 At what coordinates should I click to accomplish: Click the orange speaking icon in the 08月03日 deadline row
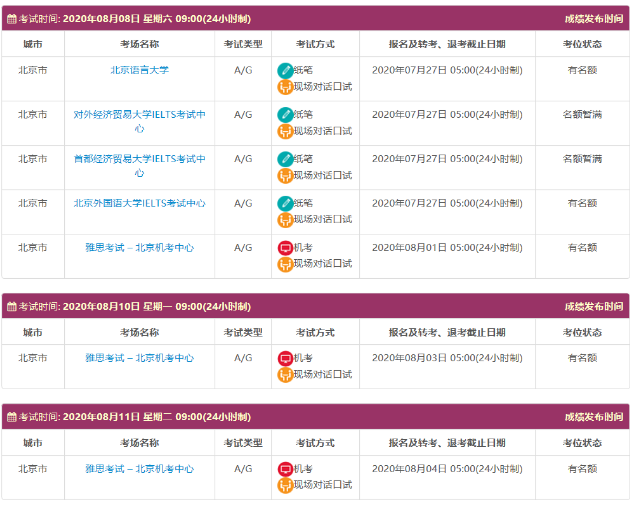click(x=285, y=374)
